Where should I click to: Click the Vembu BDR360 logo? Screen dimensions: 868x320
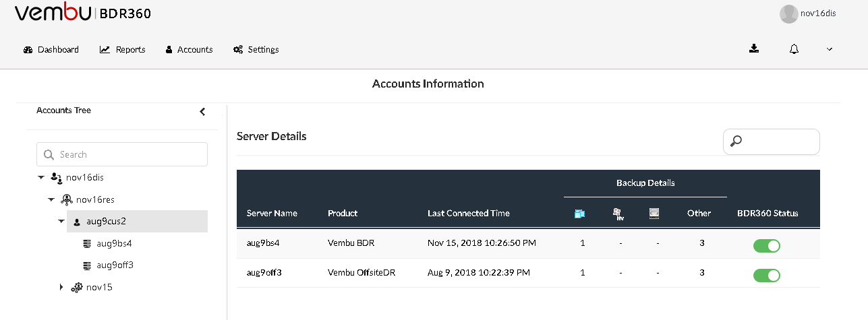83,13
